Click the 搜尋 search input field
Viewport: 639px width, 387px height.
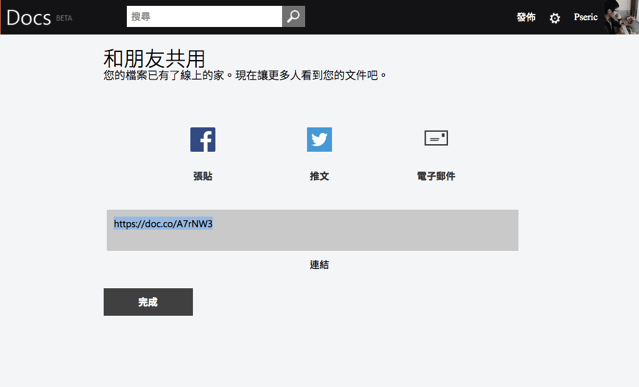204,17
